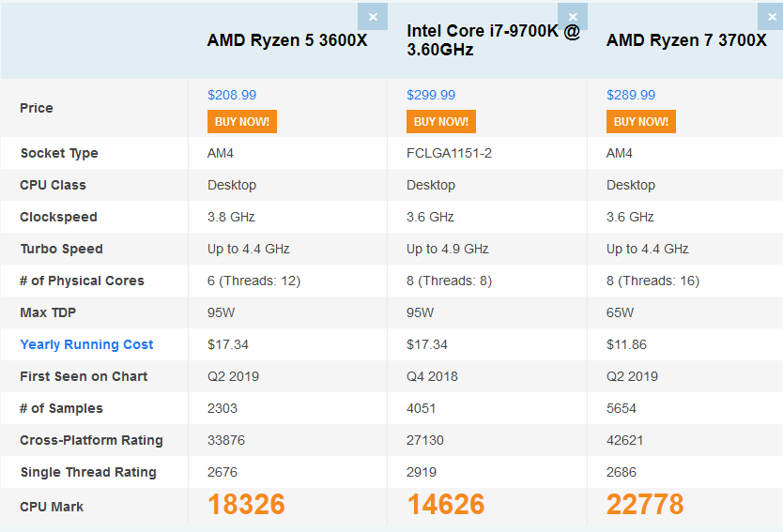Click the CPU Mark score 18326
The width and height of the screenshot is (783, 532).
coord(246,504)
